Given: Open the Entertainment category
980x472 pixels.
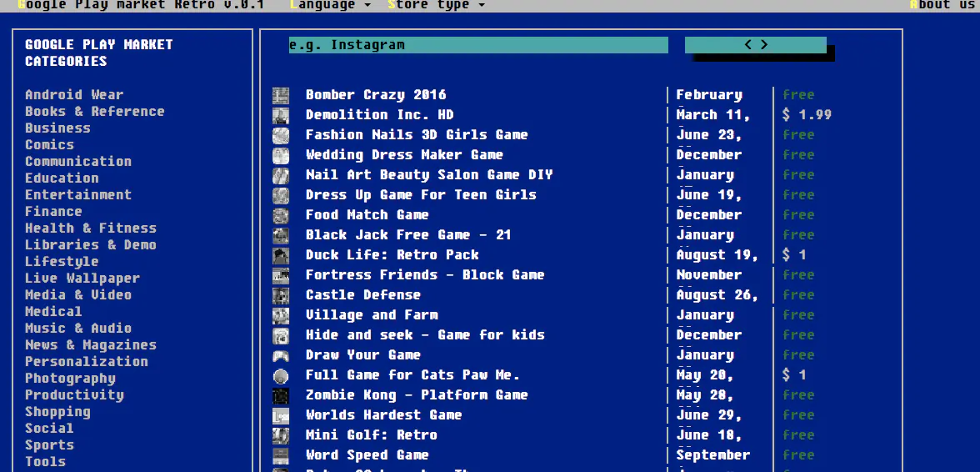Looking at the screenshot, I should click(x=78, y=194).
